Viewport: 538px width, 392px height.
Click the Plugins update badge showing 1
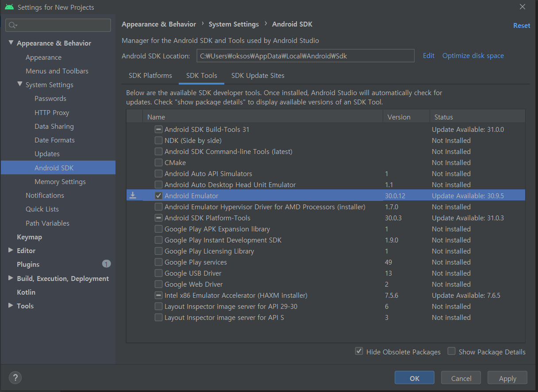106,264
